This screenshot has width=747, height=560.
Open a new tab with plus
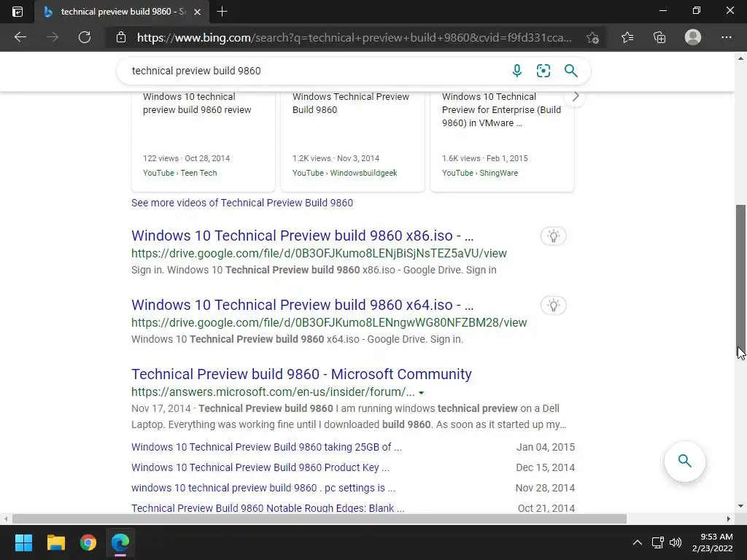click(222, 12)
